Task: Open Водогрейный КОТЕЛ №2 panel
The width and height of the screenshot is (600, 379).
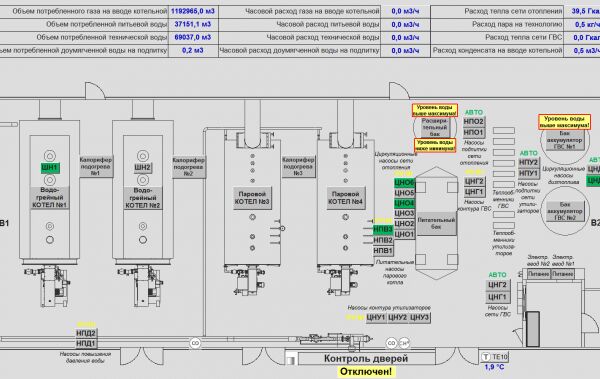Action: (x=143, y=198)
